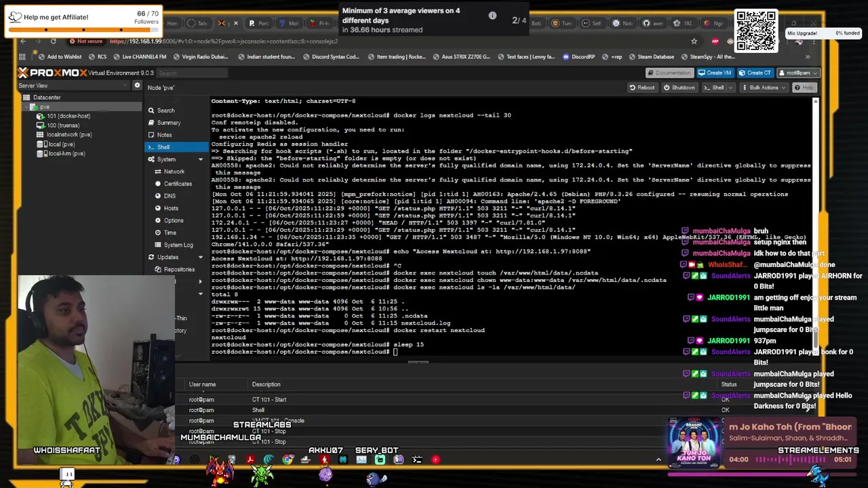The height and width of the screenshot is (488, 868).
Task: Collapse the pve node in tree
Action: (26, 107)
